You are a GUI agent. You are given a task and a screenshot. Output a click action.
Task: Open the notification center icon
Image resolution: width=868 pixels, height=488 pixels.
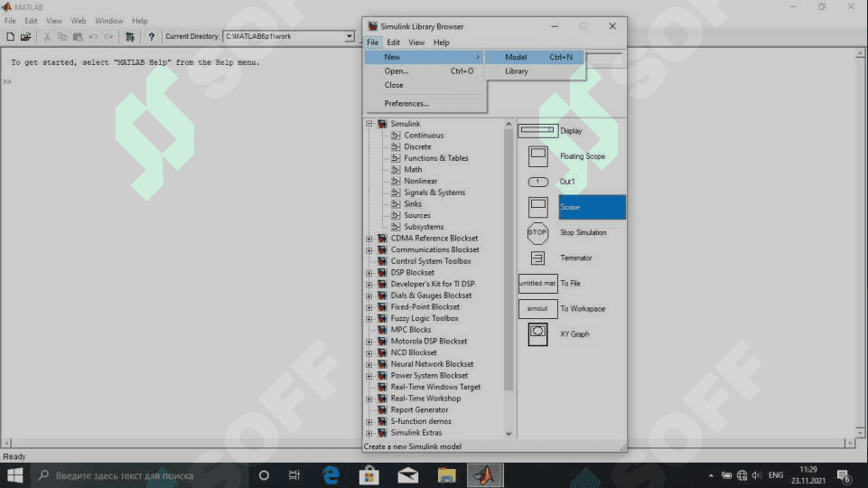pyautogui.click(x=844, y=475)
